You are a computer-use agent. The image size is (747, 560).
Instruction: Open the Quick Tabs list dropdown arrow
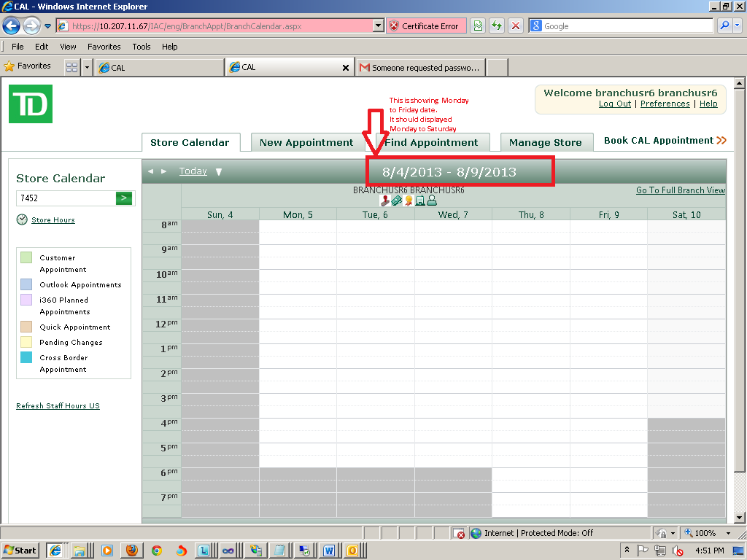pos(87,68)
